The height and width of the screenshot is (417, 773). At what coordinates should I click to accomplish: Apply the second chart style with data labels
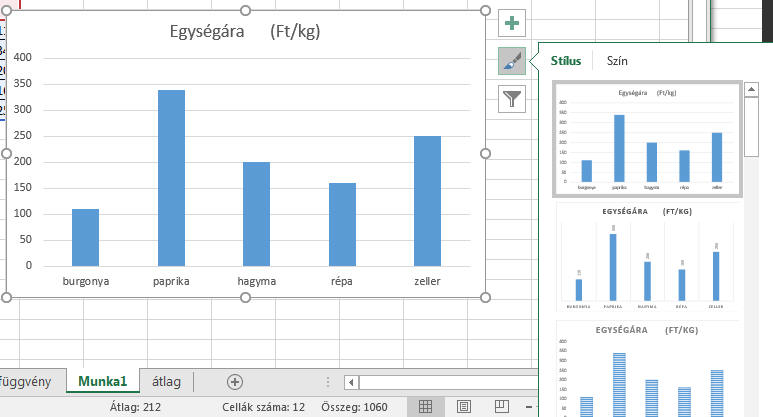pos(647,258)
